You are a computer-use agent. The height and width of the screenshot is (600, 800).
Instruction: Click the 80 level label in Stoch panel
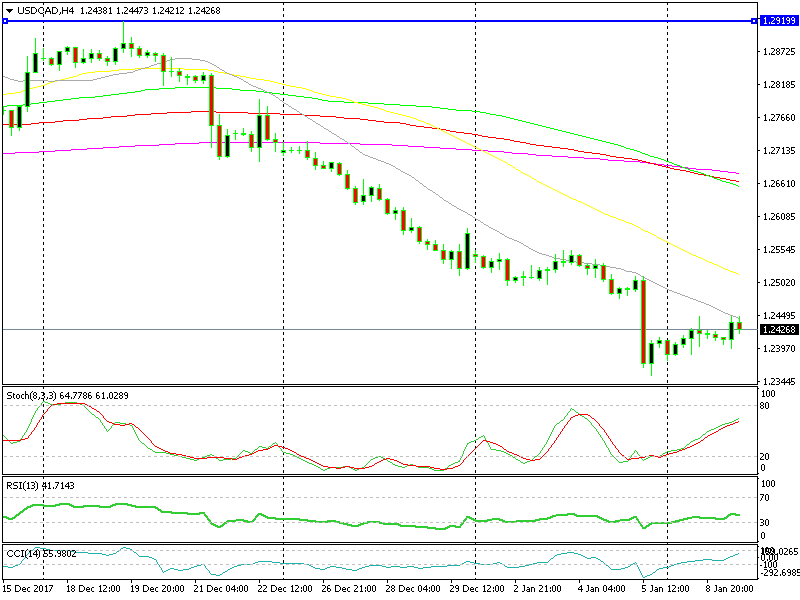[x=765, y=406]
